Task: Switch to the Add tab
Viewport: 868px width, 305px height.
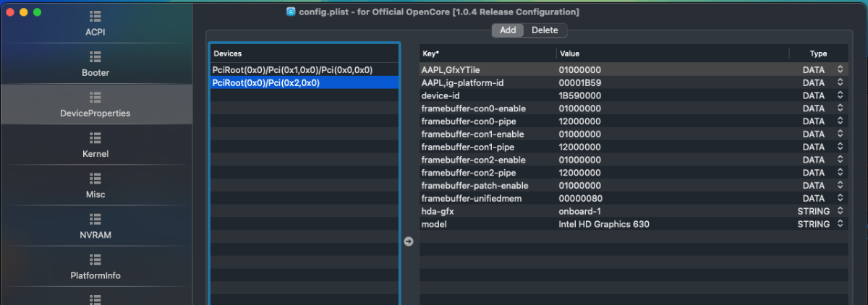Action: pos(508,30)
